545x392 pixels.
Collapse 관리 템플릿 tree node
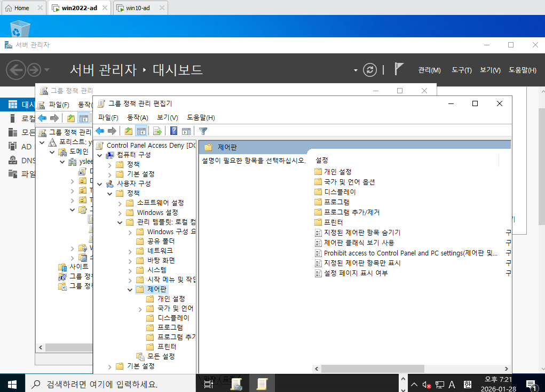pos(120,222)
